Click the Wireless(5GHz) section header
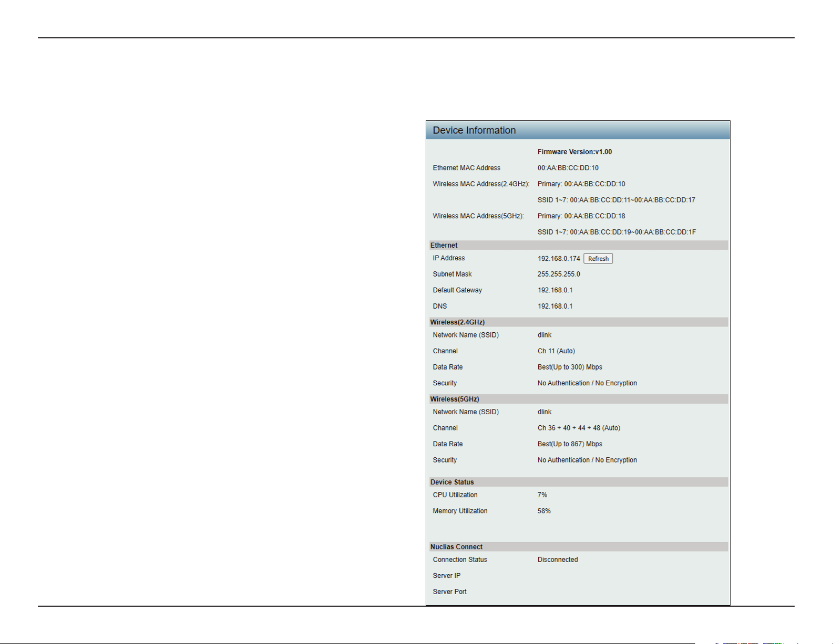833x644 pixels. tap(579, 399)
